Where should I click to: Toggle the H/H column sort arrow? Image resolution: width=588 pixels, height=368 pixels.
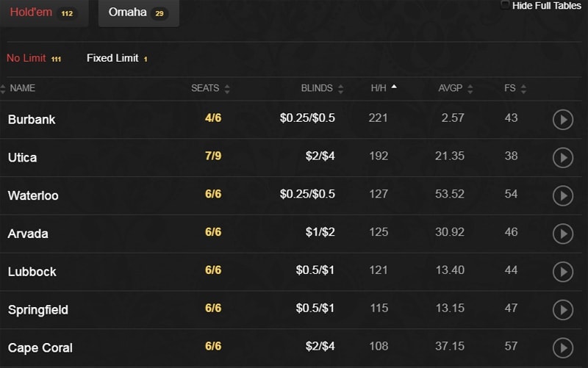(x=394, y=87)
